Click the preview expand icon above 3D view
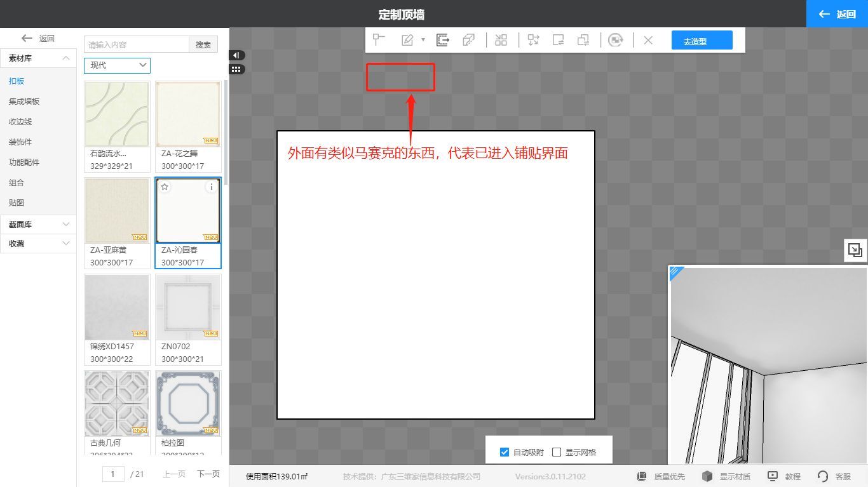 tap(855, 250)
